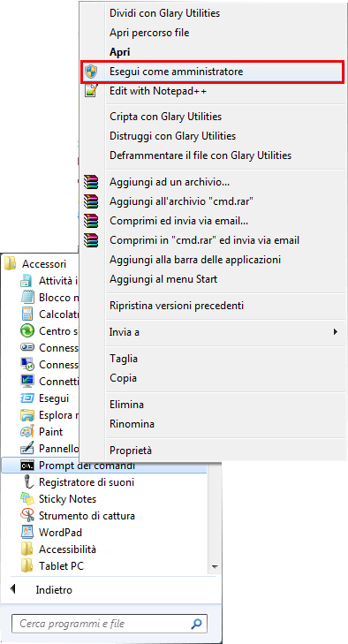Click the Centro sincronizzazione green icon
348x644 pixels.
[x=27, y=331]
